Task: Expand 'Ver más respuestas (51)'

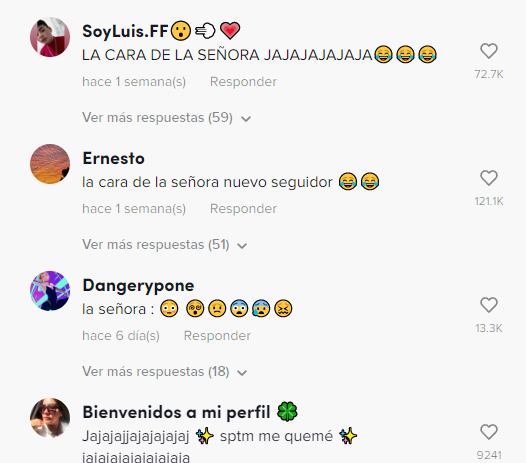Action: tap(165, 245)
